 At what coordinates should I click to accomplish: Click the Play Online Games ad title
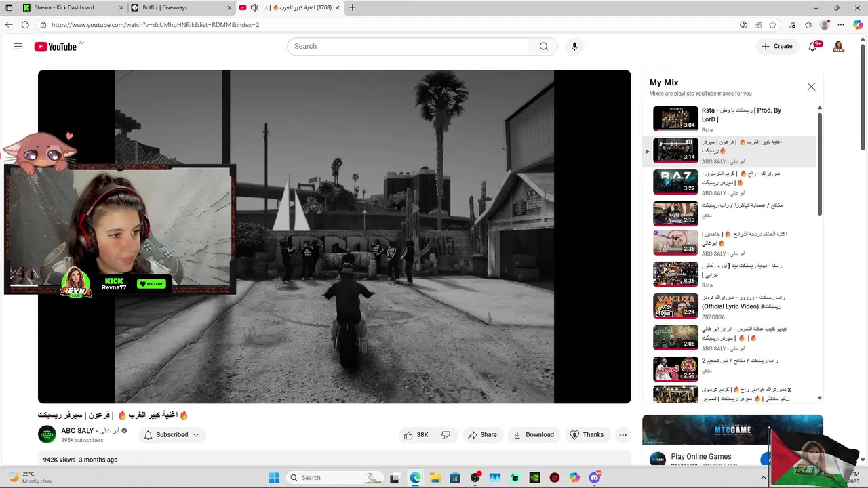(x=701, y=457)
